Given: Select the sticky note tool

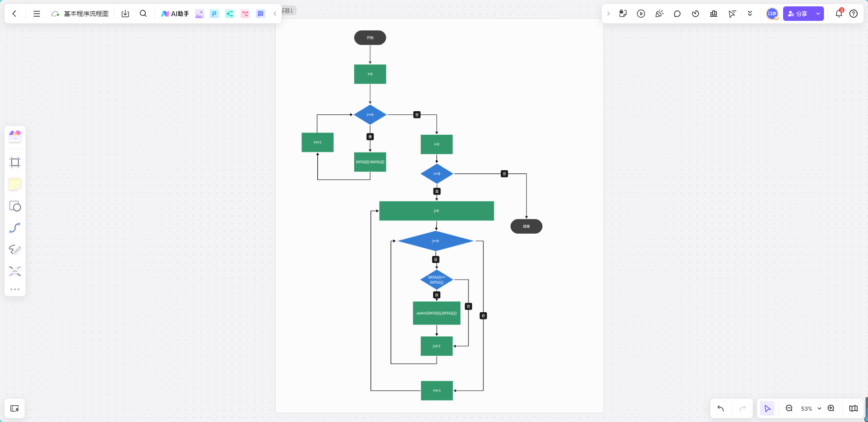Looking at the screenshot, I should pos(15,184).
